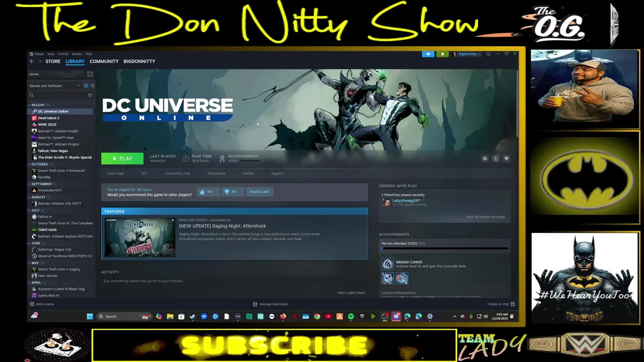Open advanced library filter options icon
The width and height of the screenshot is (644, 362).
(x=90, y=95)
